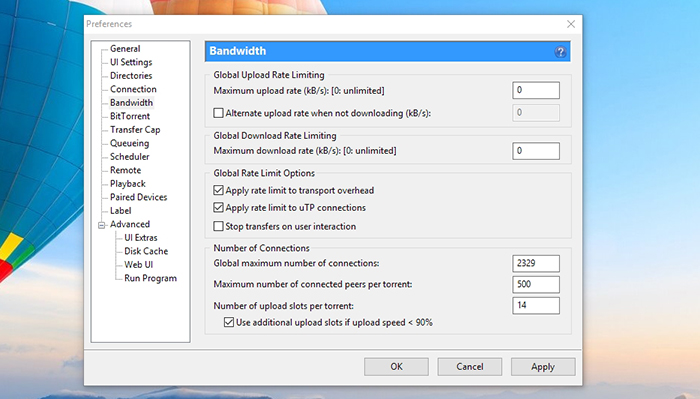Collapse the Advanced tree node
700x399 pixels.
(x=102, y=225)
